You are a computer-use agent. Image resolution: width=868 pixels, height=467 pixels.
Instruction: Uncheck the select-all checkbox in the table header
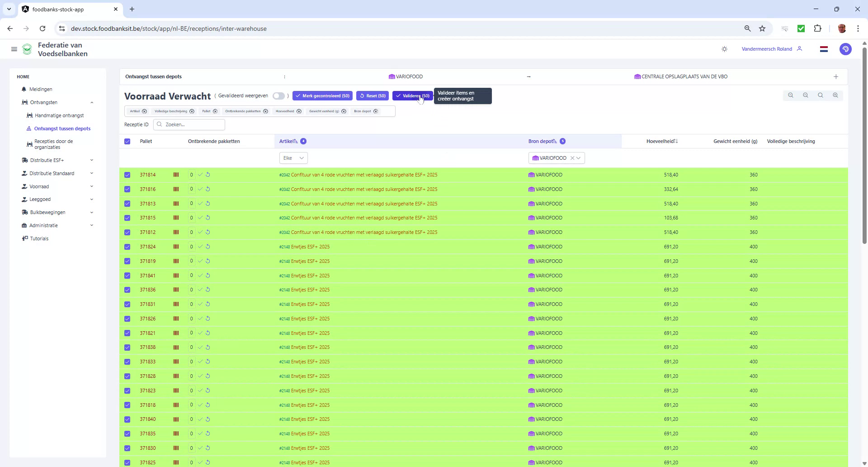[x=127, y=141]
